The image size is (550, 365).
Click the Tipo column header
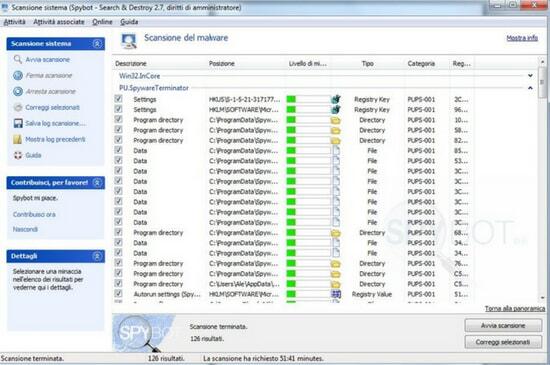coord(368,63)
